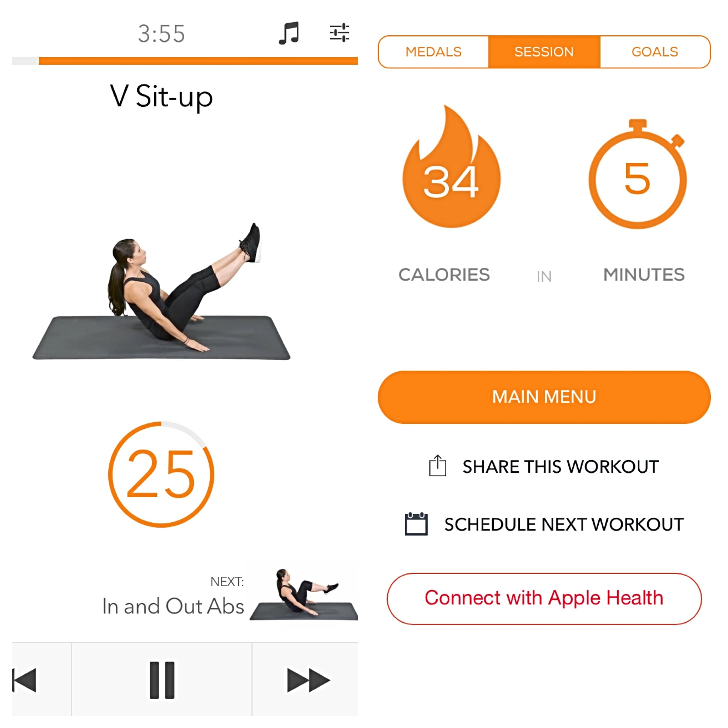Tap the audio equalizer sliders icon

tap(340, 32)
